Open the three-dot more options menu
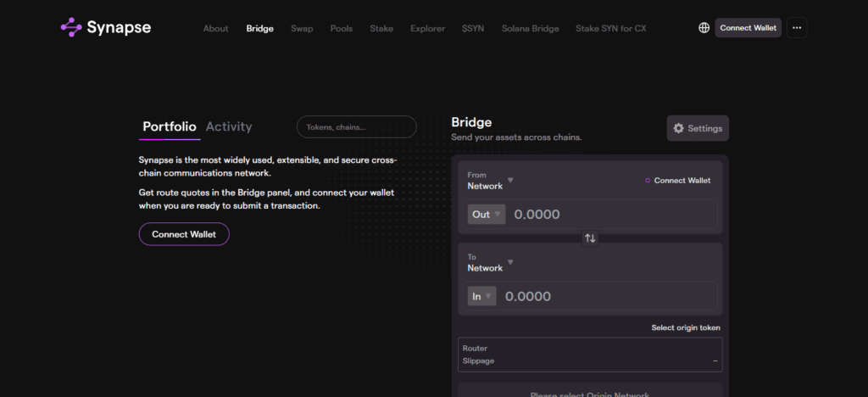The width and height of the screenshot is (868, 397). (796, 28)
